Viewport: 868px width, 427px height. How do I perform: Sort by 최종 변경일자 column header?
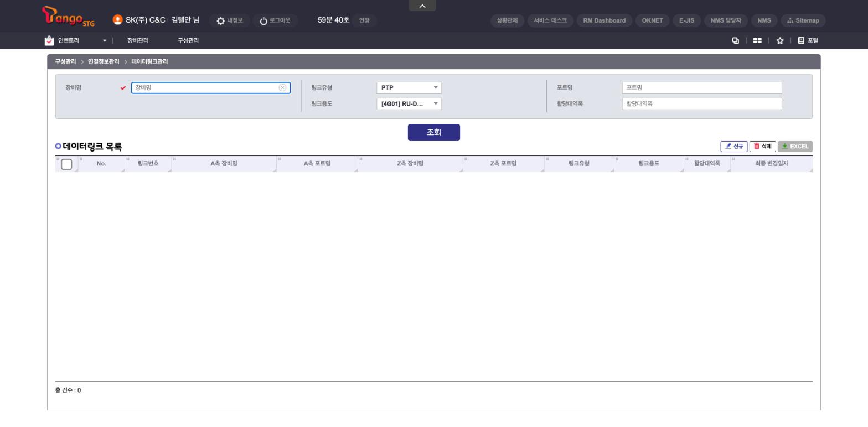772,164
